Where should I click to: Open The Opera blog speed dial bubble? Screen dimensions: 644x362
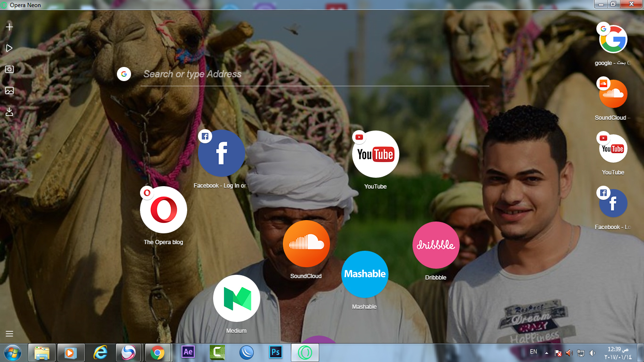(163, 210)
